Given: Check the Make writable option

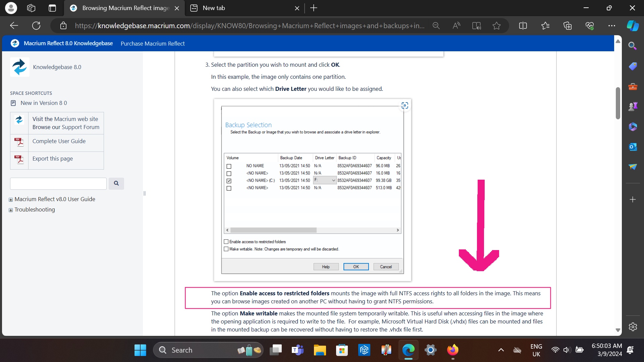Looking at the screenshot, I should pos(226,249).
